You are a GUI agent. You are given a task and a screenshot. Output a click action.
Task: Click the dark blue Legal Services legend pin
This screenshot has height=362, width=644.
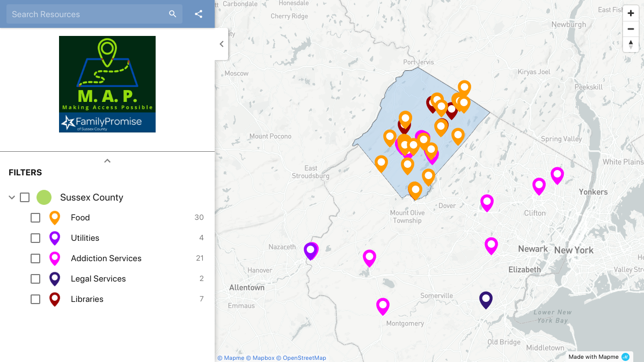click(55, 279)
